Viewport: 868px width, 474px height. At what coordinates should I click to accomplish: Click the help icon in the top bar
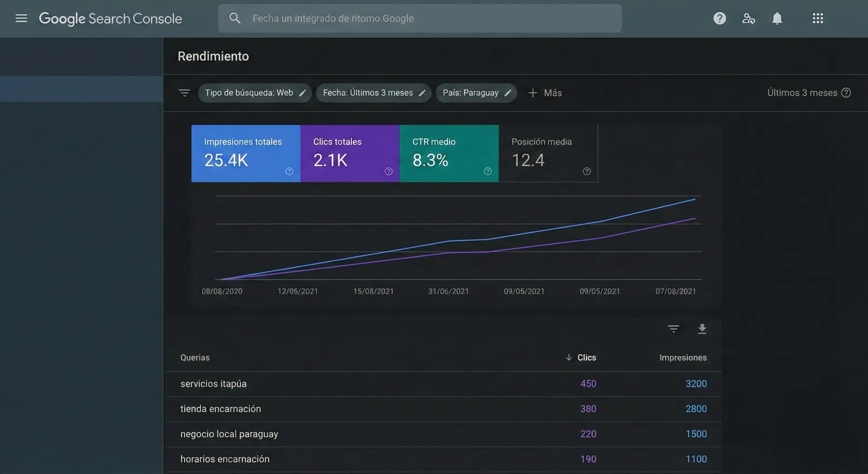[x=719, y=18]
